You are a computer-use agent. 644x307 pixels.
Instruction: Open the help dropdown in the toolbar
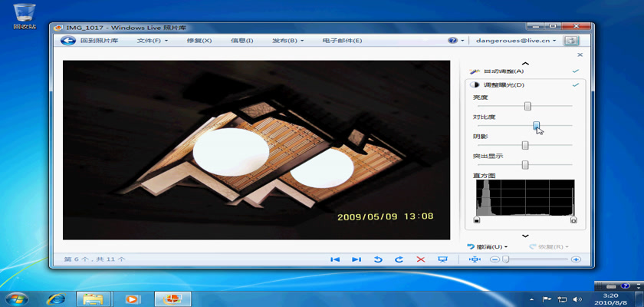[456, 40]
